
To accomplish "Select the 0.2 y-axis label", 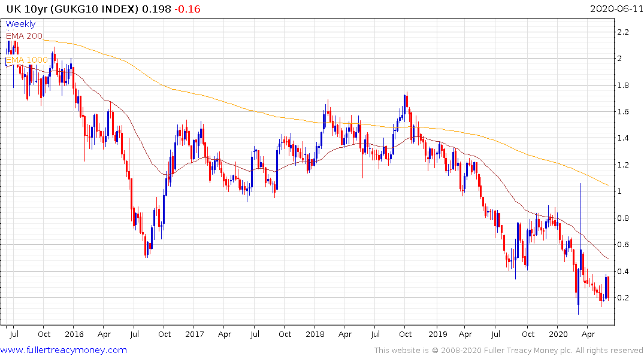I will tap(623, 298).
